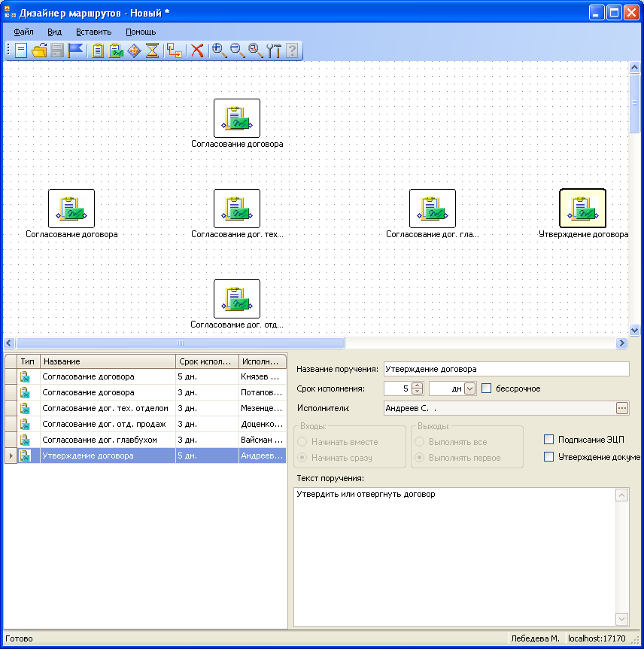Enable the Утверждение документа checkbox

[x=548, y=456]
